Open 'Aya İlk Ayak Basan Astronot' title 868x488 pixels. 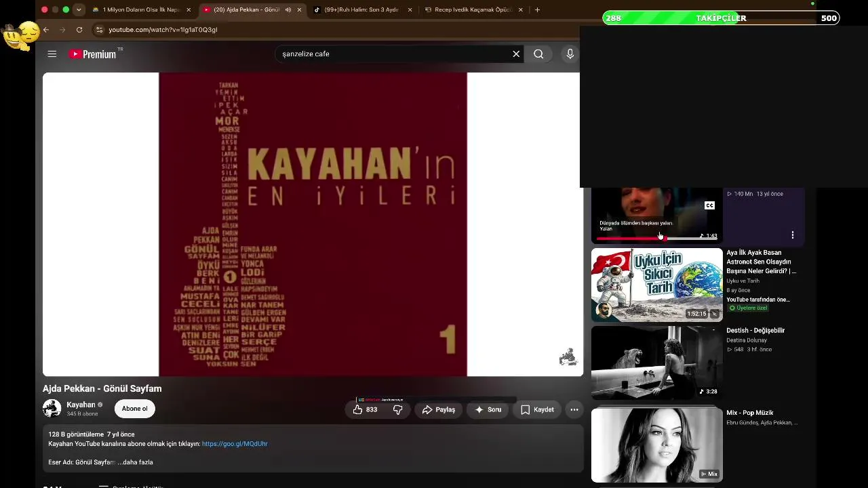click(762, 262)
